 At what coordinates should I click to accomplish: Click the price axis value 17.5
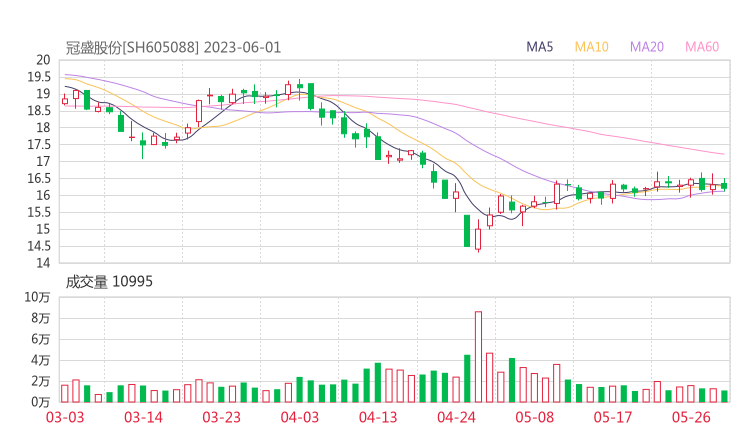[39, 145]
